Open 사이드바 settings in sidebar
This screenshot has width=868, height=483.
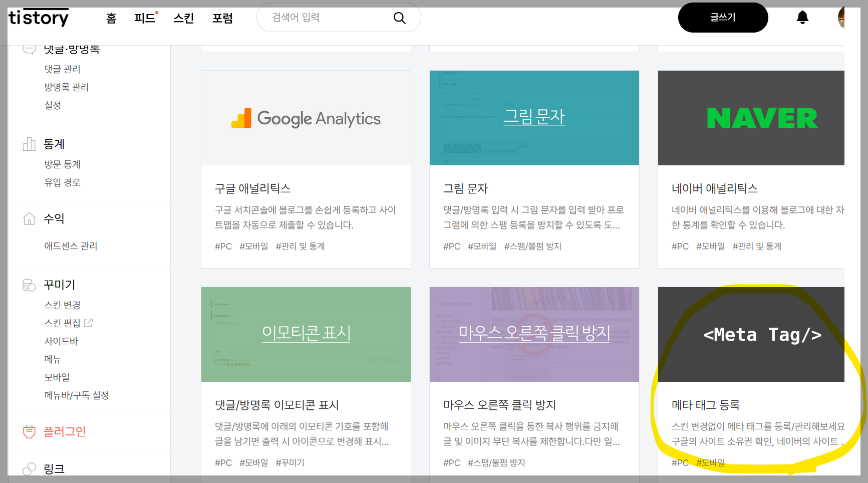point(61,341)
